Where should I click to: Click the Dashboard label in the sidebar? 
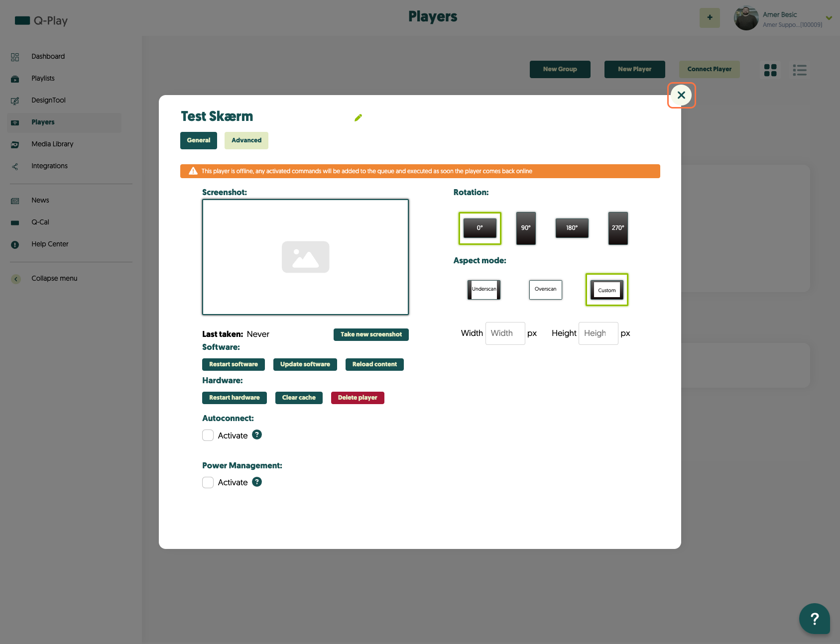click(48, 57)
